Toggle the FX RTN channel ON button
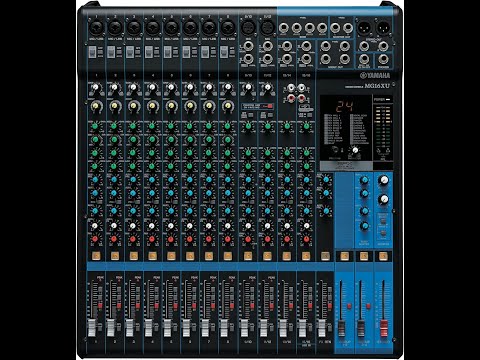Viewport: 480px width, 360px height. click(325, 256)
